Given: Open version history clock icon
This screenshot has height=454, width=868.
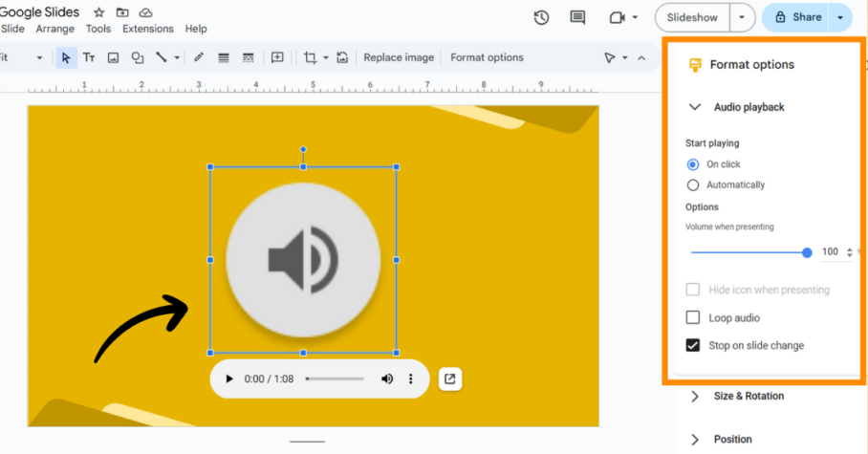Looking at the screenshot, I should pos(541,18).
